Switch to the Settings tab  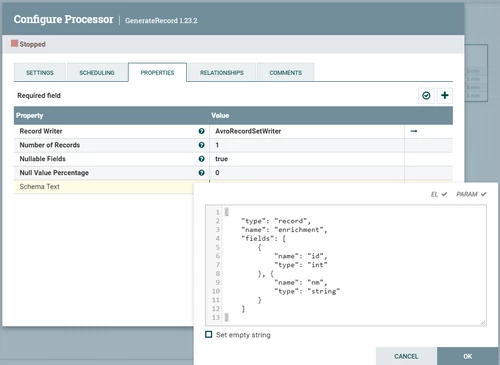[x=40, y=72]
